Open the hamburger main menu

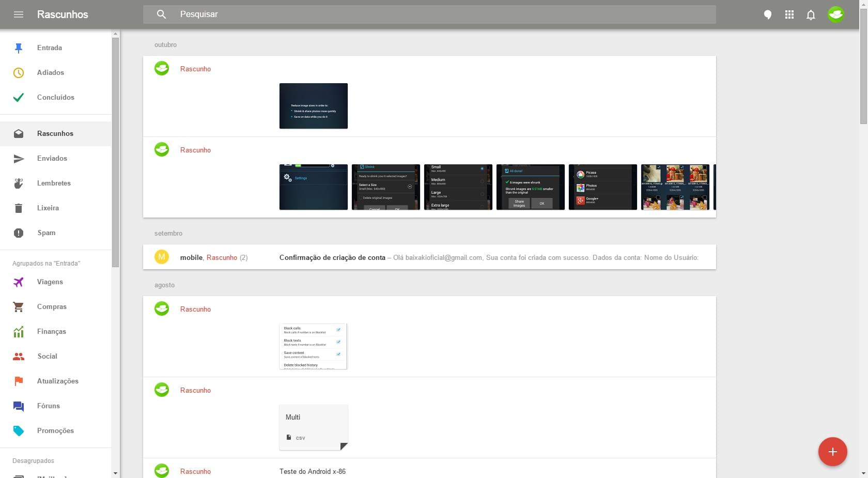19,14
